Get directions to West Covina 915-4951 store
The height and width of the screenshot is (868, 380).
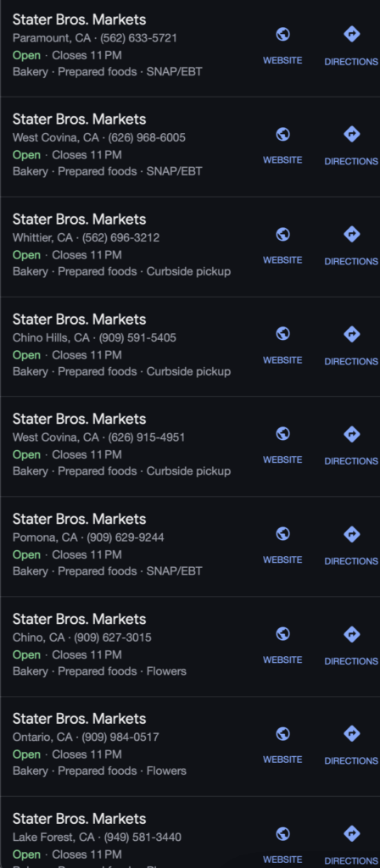click(x=351, y=446)
